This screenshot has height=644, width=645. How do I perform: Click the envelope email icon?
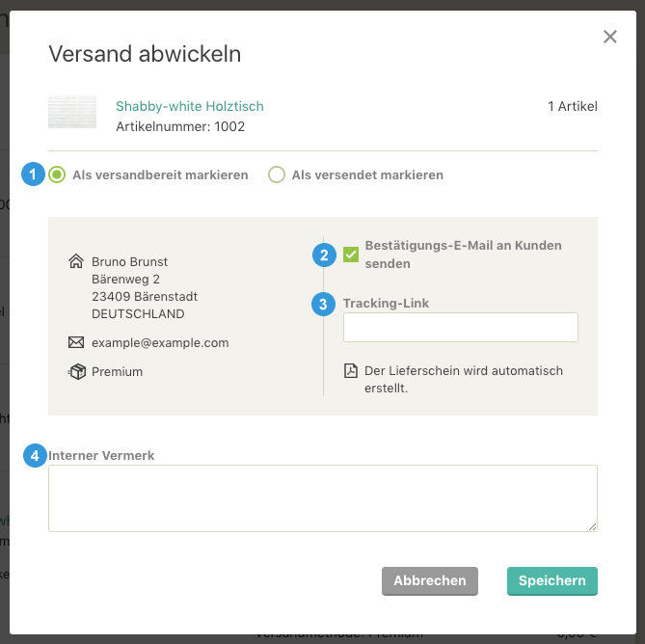pyautogui.click(x=76, y=342)
